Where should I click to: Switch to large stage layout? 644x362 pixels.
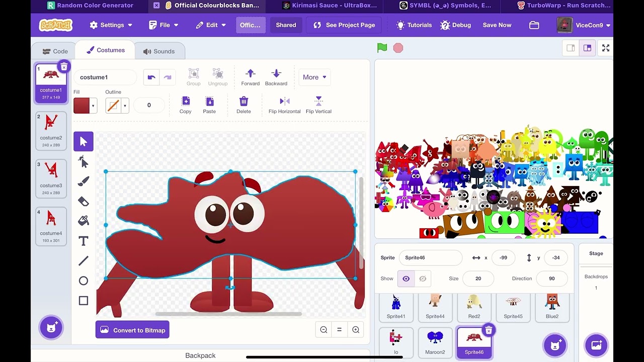[x=587, y=48]
